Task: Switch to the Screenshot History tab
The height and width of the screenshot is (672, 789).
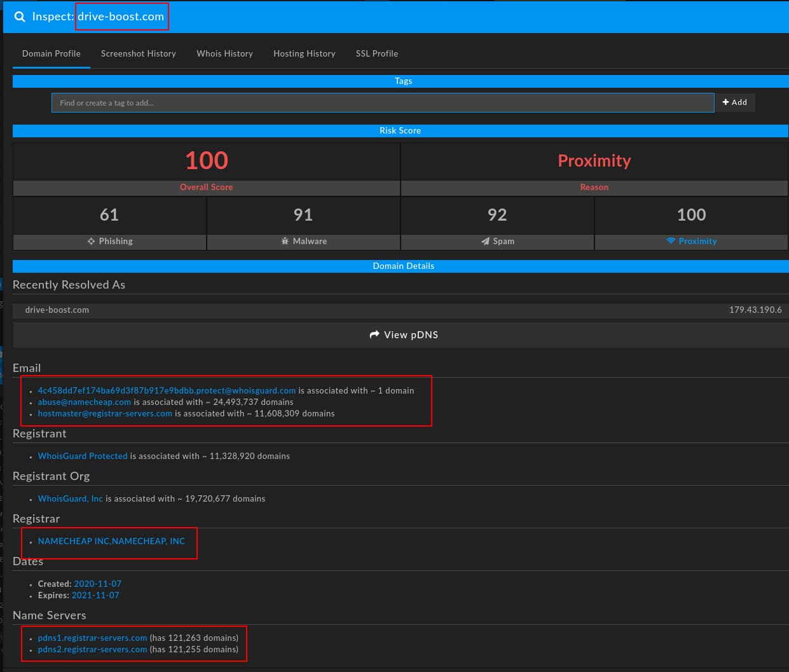Action: click(138, 54)
